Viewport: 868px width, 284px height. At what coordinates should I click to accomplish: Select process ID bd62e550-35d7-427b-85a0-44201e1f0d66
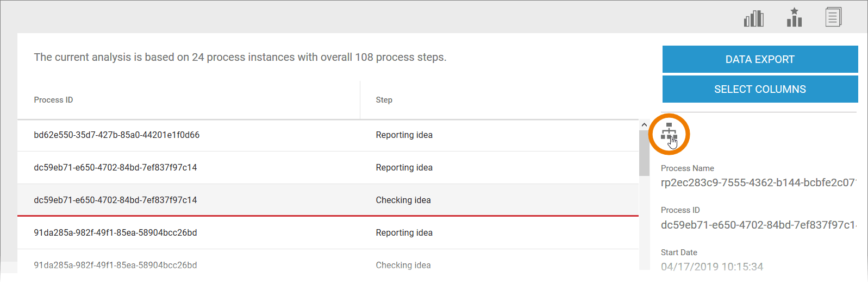(x=116, y=135)
